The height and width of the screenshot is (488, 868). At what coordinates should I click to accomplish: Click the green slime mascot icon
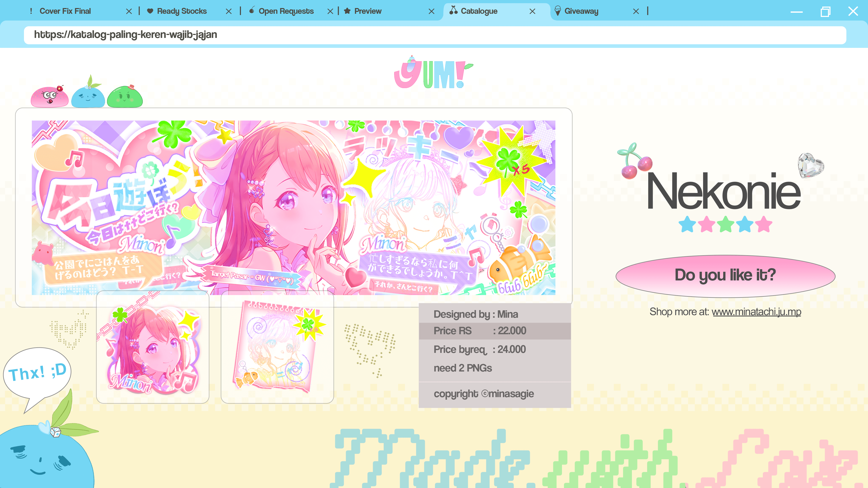pyautogui.click(x=125, y=97)
